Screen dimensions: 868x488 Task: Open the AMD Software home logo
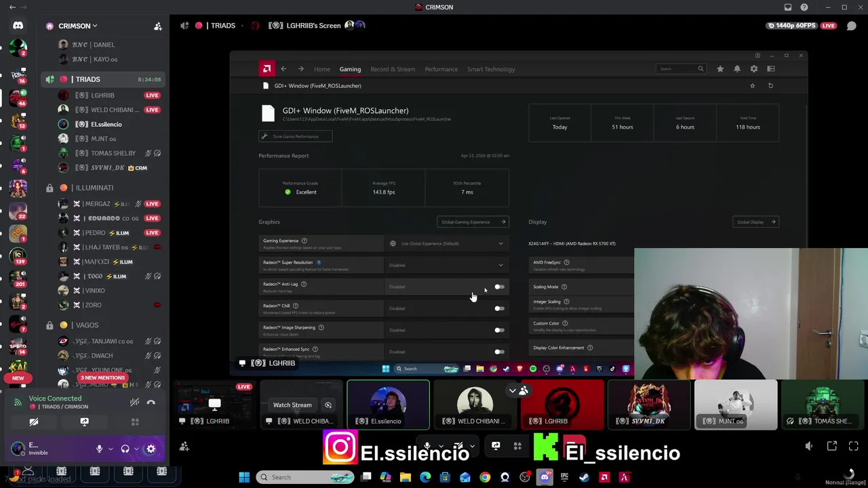pos(267,68)
